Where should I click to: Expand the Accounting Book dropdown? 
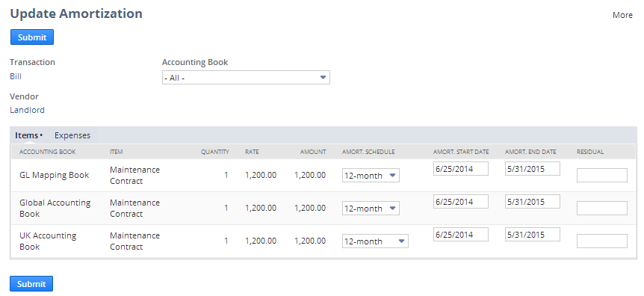246,77
